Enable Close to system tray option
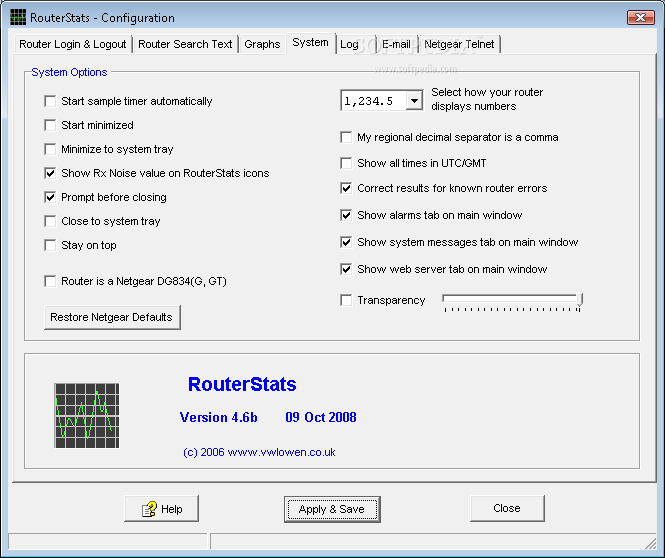Image resolution: width=665 pixels, height=558 pixels. 50,221
